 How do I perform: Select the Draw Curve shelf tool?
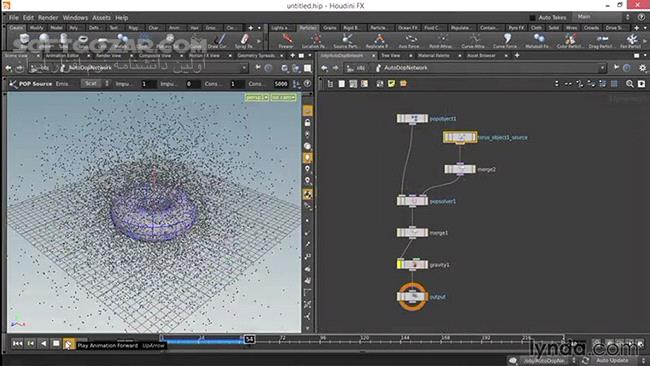point(218,41)
